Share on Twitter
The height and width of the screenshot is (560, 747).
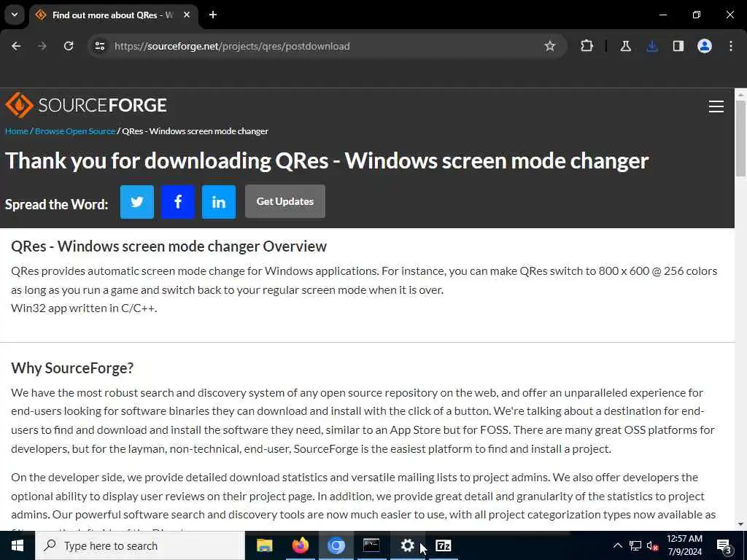[136, 202]
